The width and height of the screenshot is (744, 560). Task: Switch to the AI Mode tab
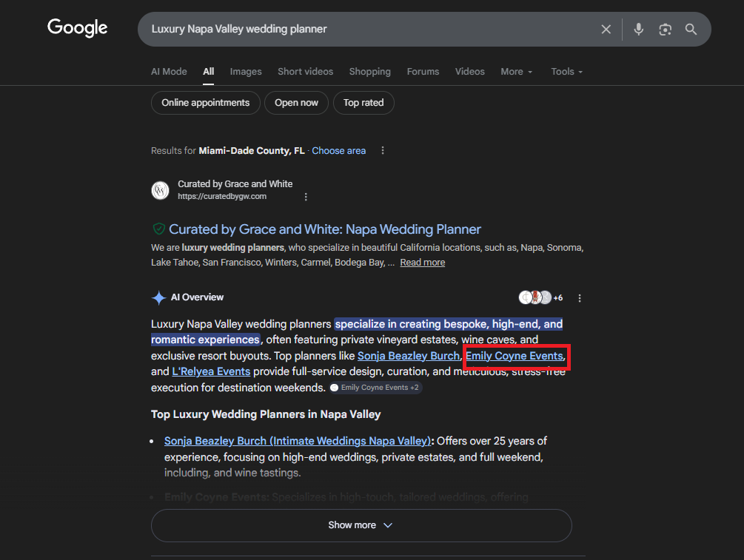169,72
